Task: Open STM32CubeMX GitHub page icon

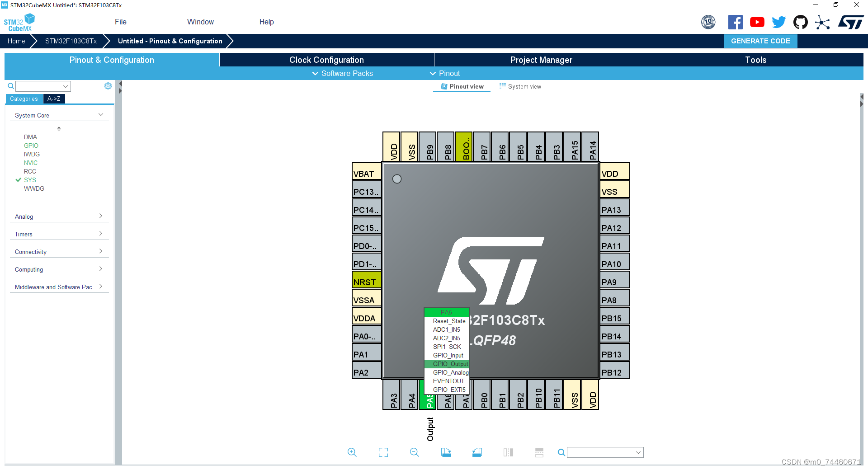Action: coord(800,22)
